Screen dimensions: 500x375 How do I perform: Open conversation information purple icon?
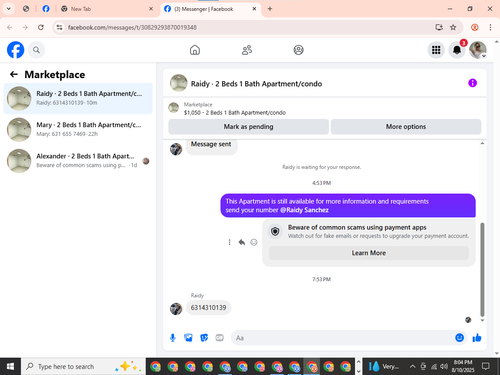click(472, 83)
